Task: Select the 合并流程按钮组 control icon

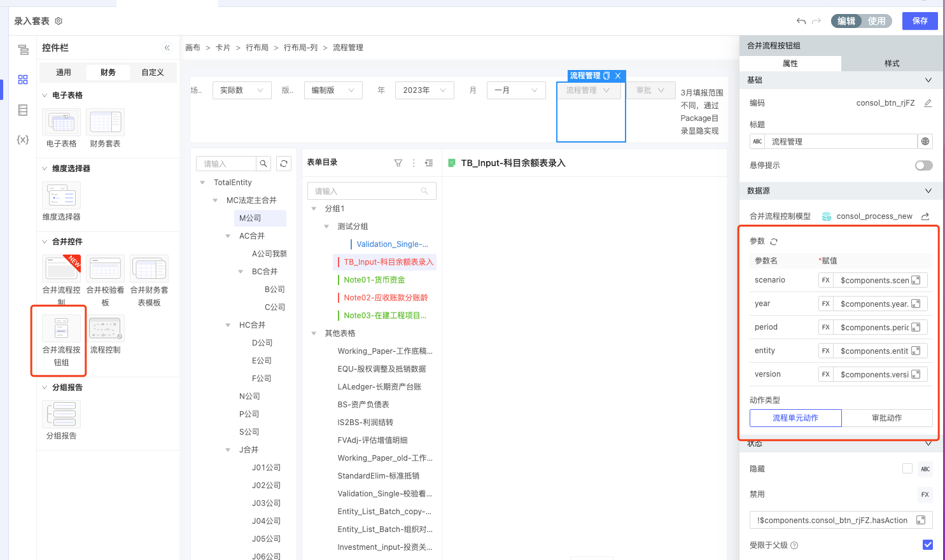Action: [61, 328]
